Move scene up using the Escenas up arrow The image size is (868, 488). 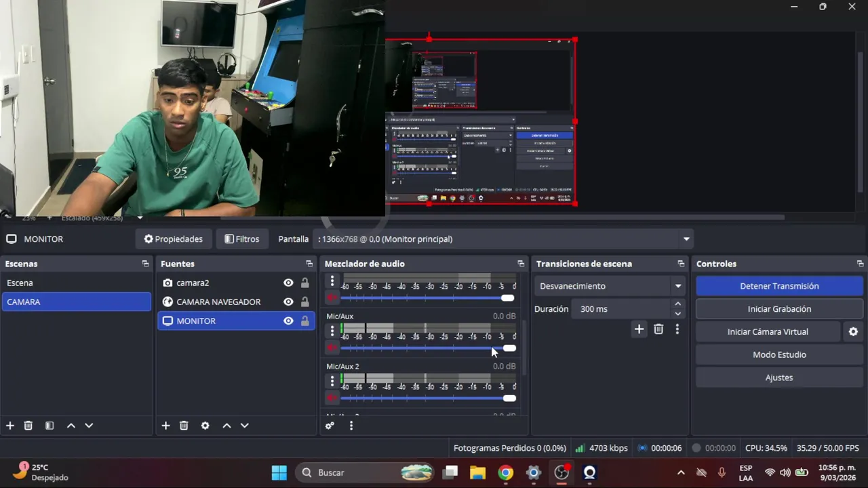(x=71, y=426)
